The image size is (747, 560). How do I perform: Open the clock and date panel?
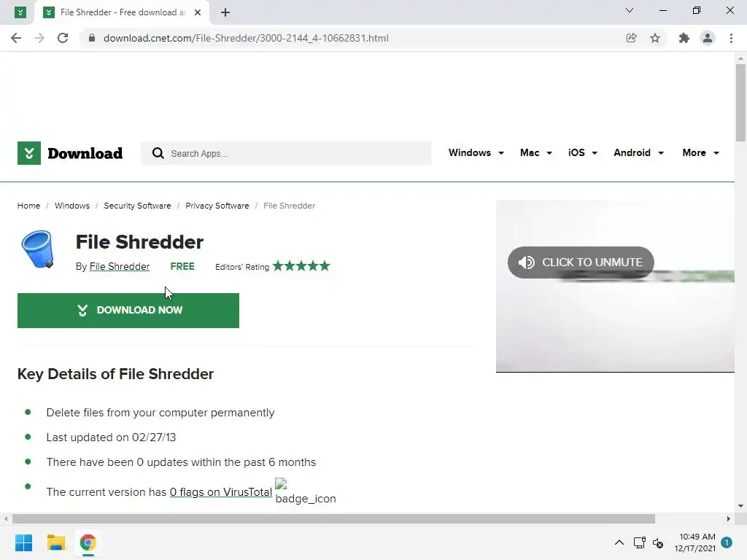tap(694, 542)
